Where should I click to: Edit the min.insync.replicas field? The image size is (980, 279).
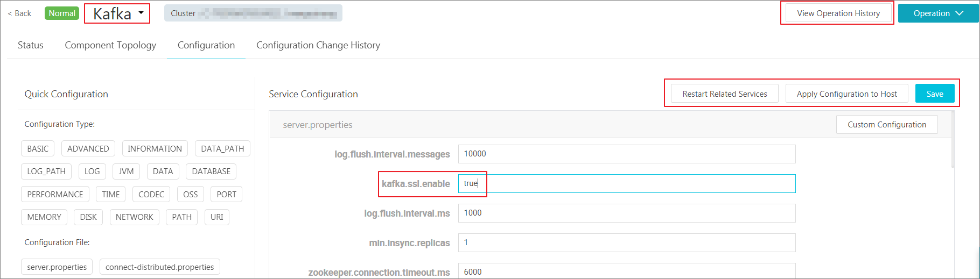click(x=627, y=242)
